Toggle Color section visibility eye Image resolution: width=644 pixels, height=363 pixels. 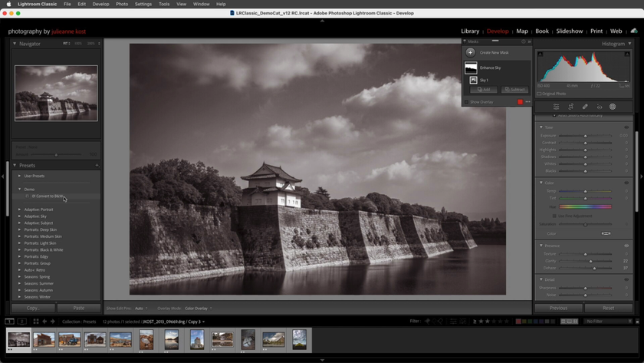[626, 183]
